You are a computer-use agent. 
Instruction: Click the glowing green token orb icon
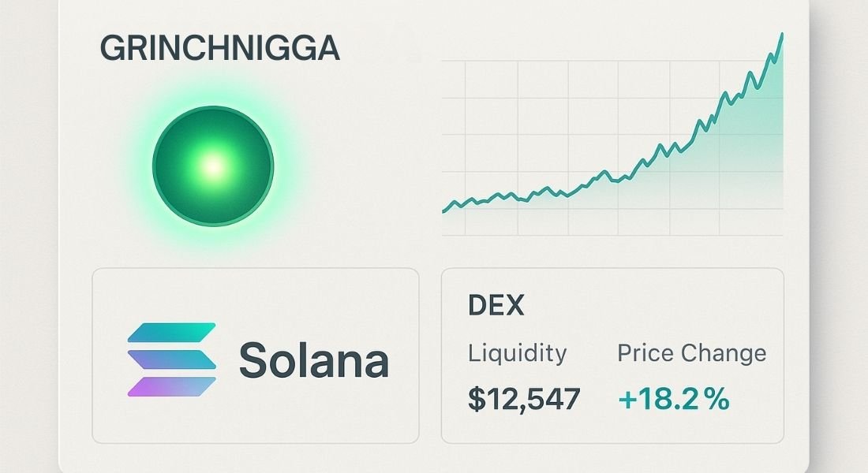coord(213,166)
